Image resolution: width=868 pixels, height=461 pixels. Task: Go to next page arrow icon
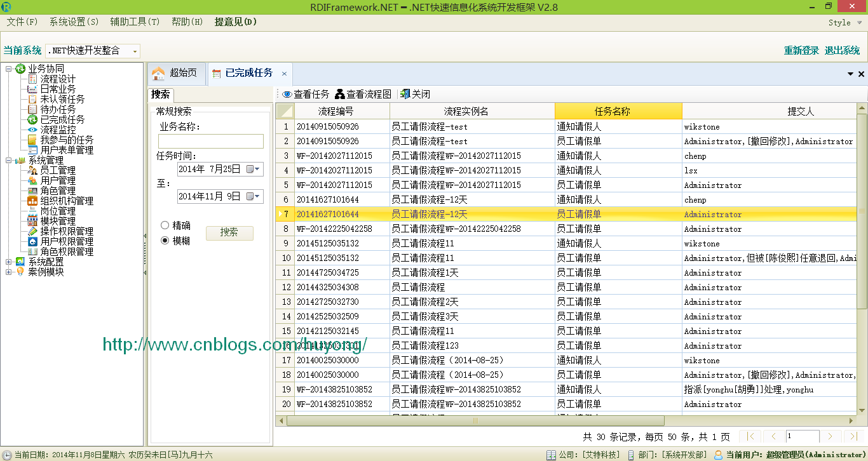coord(830,436)
